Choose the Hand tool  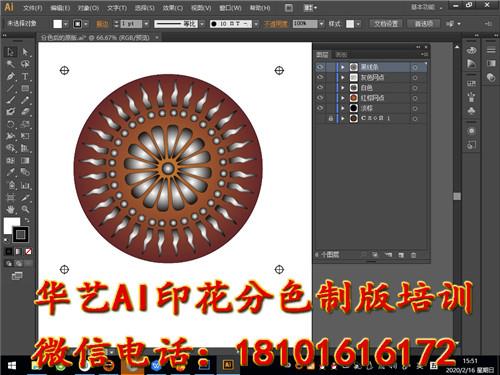click(x=10, y=209)
